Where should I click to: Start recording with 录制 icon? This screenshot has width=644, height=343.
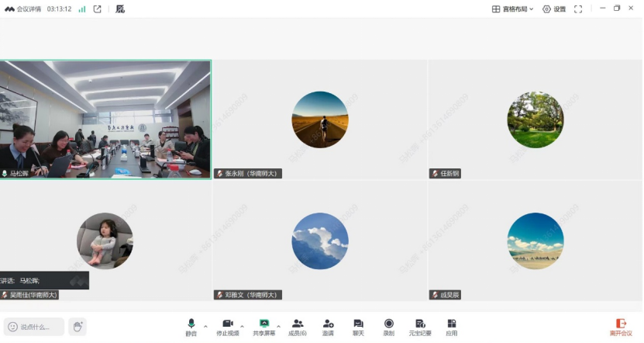tap(388, 327)
